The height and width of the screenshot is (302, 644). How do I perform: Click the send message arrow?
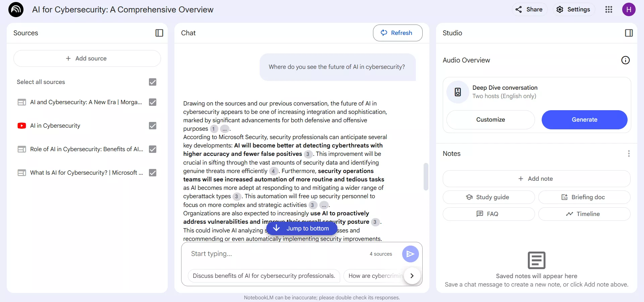click(410, 254)
